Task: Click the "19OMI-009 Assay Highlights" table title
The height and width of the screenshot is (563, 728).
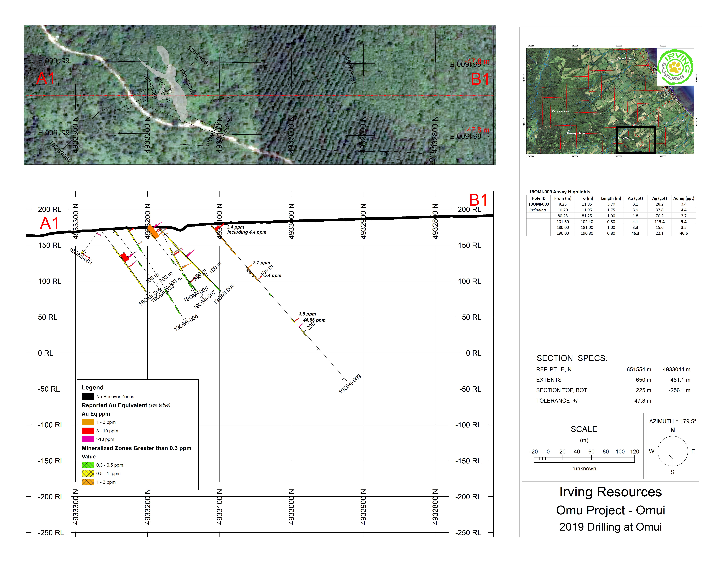Action: click(x=560, y=192)
